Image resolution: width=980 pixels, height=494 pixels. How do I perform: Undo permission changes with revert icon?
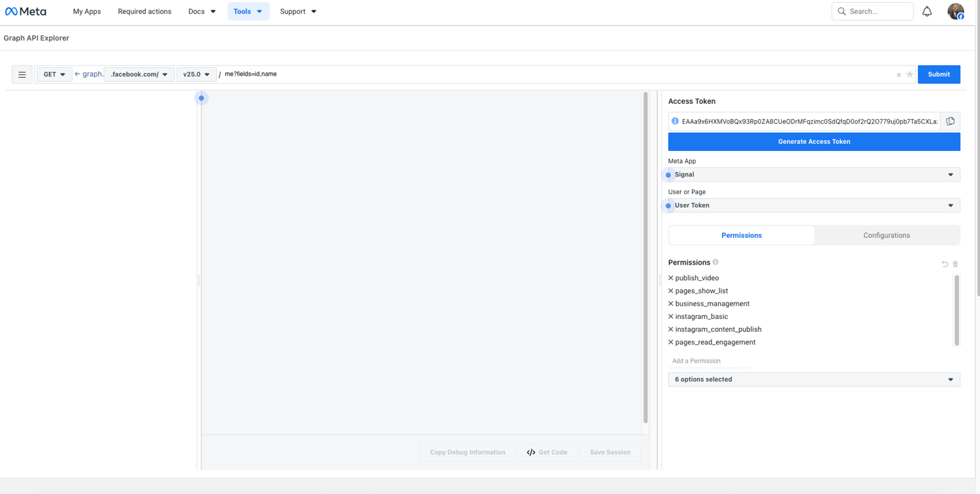(945, 264)
